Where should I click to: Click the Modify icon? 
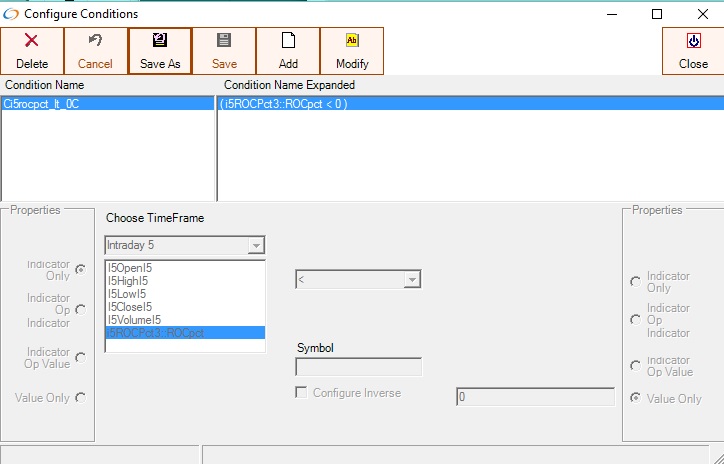click(x=352, y=41)
